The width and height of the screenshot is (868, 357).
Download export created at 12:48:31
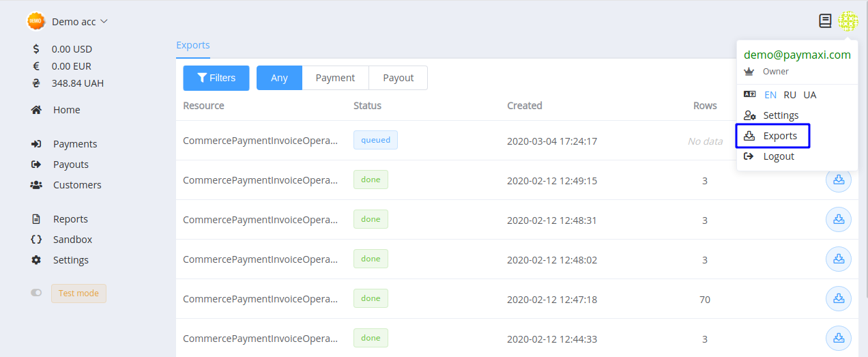pyautogui.click(x=839, y=220)
